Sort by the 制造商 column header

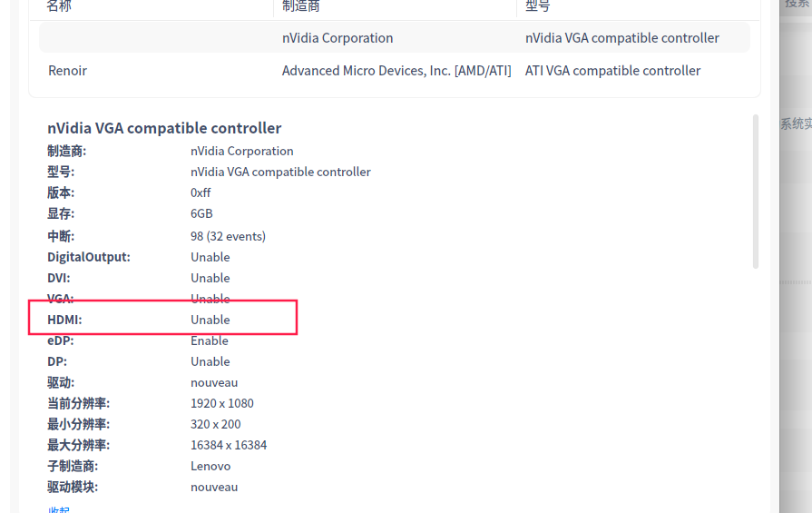[301, 6]
